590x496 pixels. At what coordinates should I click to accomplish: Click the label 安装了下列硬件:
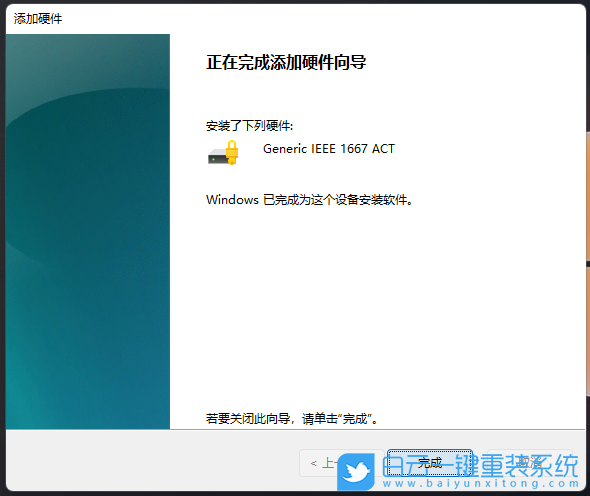click(x=249, y=125)
